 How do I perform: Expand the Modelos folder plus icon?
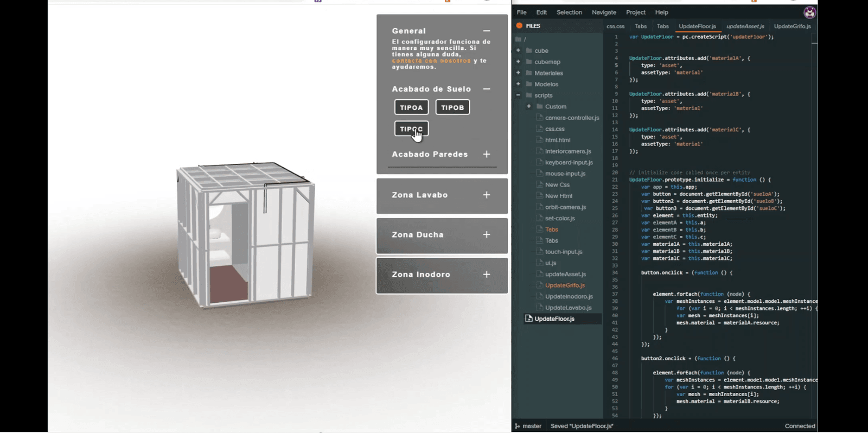pyautogui.click(x=518, y=84)
